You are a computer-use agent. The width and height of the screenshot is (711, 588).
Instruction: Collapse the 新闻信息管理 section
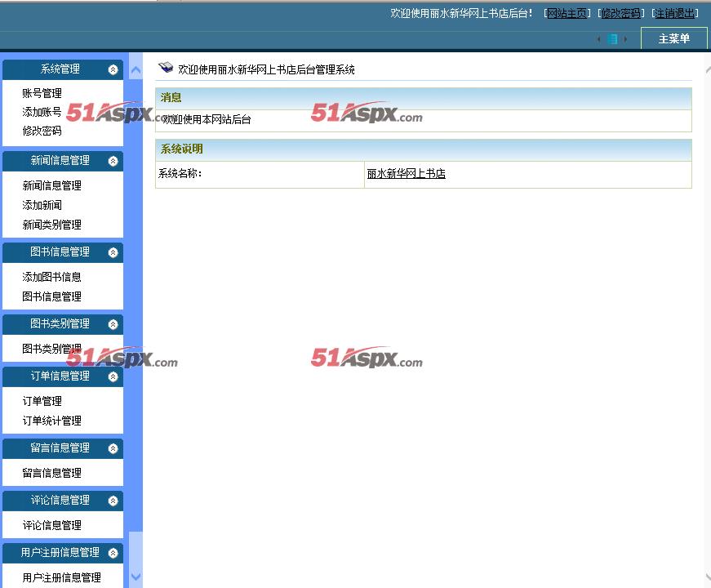point(113,161)
